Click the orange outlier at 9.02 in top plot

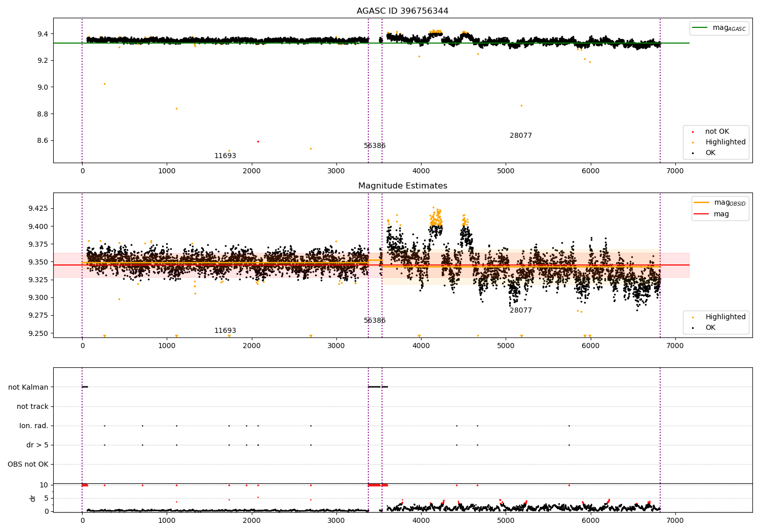click(x=104, y=84)
